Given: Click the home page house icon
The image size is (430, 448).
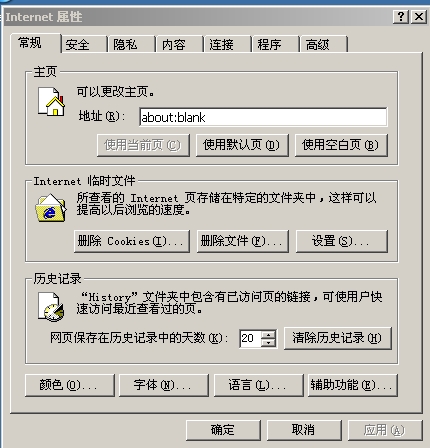Looking at the screenshot, I should tap(51, 101).
